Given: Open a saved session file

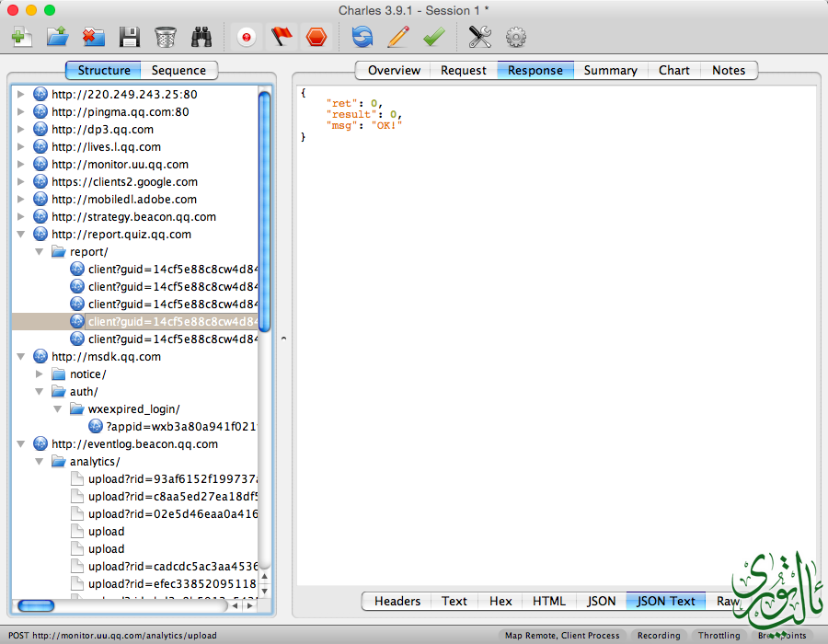Looking at the screenshot, I should [x=58, y=37].
